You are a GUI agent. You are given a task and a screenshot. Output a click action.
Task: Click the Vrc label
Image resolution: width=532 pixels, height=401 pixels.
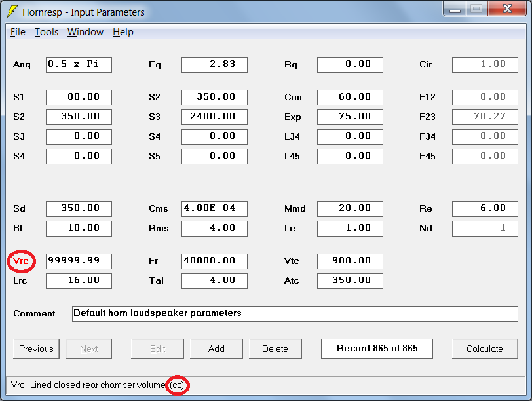point(21,261)
